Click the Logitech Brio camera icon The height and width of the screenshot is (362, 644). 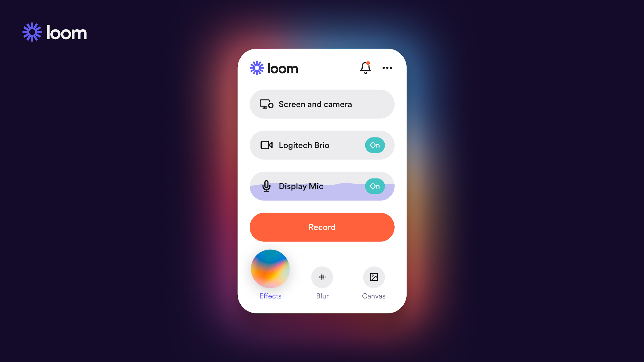tap(266, 145)
